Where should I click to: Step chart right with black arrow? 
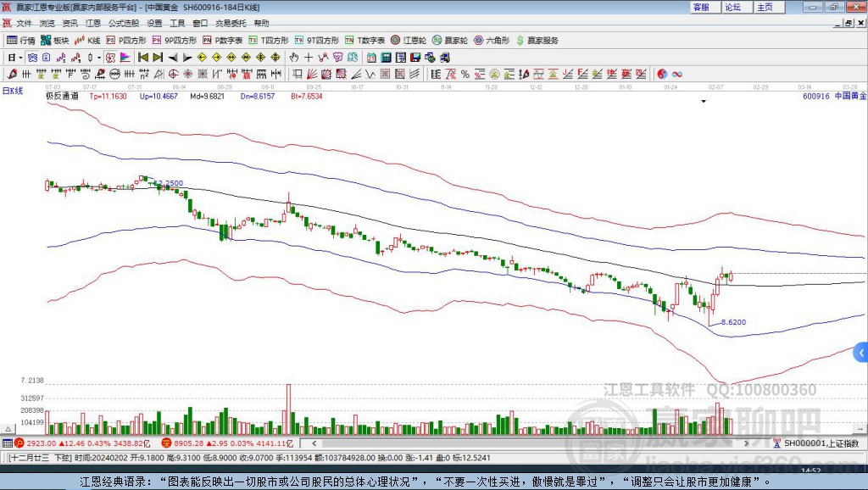187,58
